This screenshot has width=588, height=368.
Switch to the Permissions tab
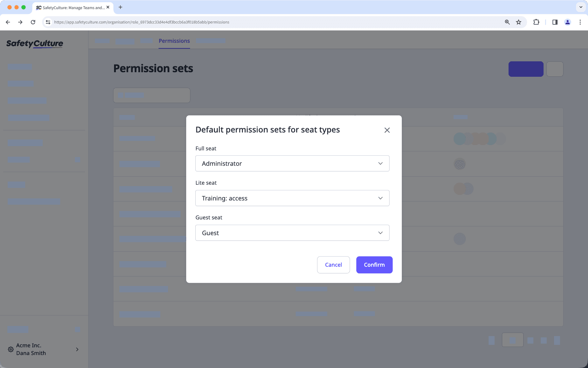point(174,41)
